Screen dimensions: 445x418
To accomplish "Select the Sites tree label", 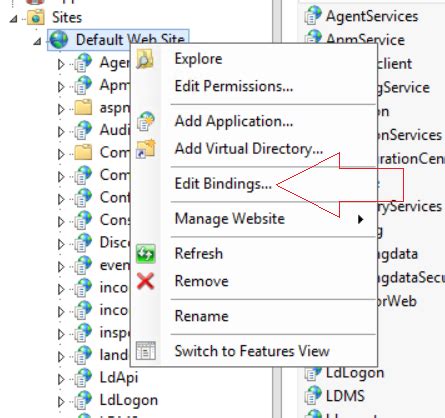I will (67, 17).
